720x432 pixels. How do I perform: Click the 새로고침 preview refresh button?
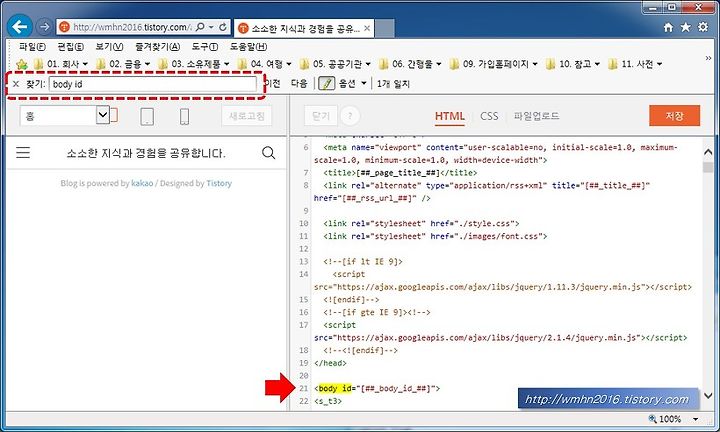247,116
